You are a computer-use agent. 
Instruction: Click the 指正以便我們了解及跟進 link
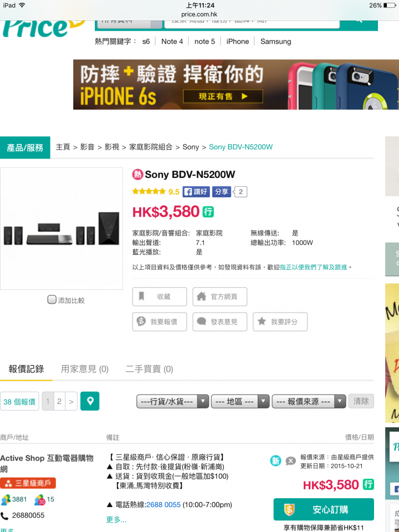point(314,267)
